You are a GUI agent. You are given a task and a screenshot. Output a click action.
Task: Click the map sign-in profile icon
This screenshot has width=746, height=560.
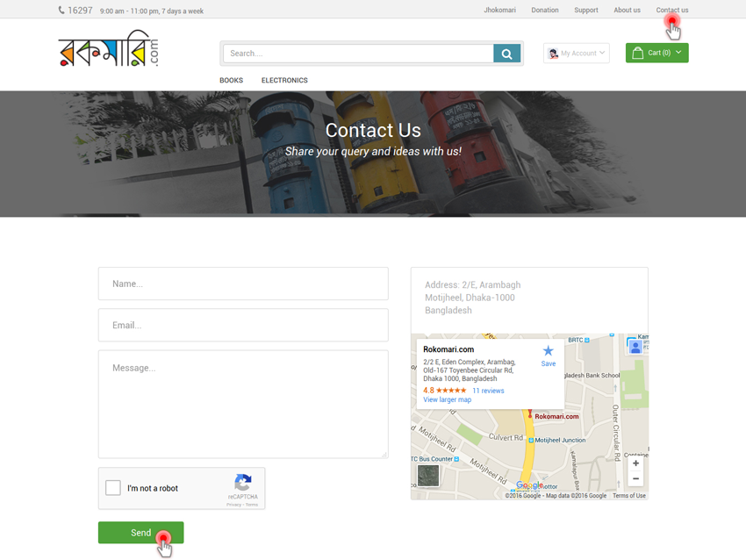[x=635, y=347]
